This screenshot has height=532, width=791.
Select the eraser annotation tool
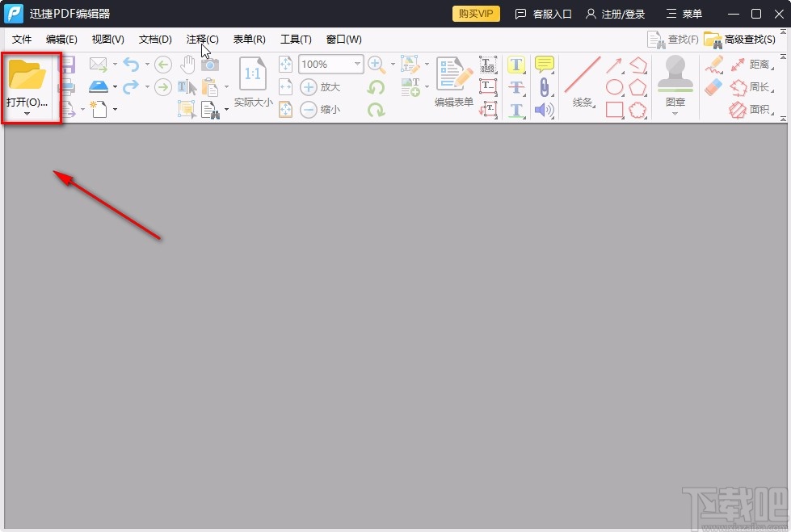coord(711,89)
